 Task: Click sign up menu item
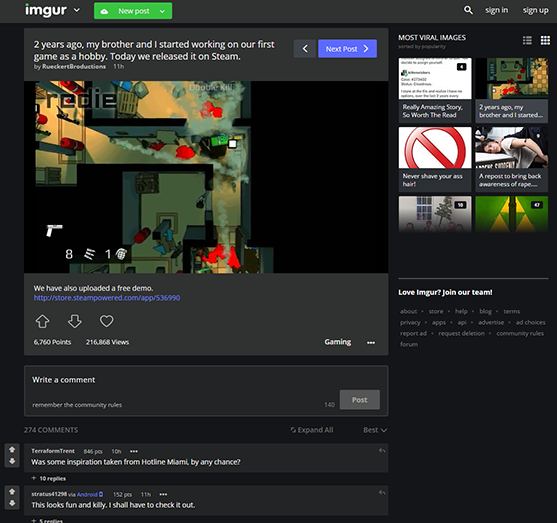coord(535,11)
